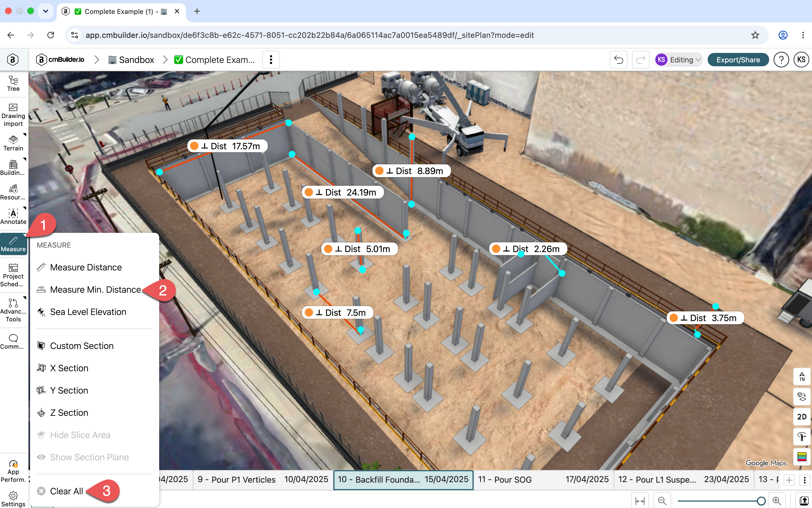Switch the view to 2D
This screenshot has height=508, width=812.
pyautogui.click(x=802, y=417)
